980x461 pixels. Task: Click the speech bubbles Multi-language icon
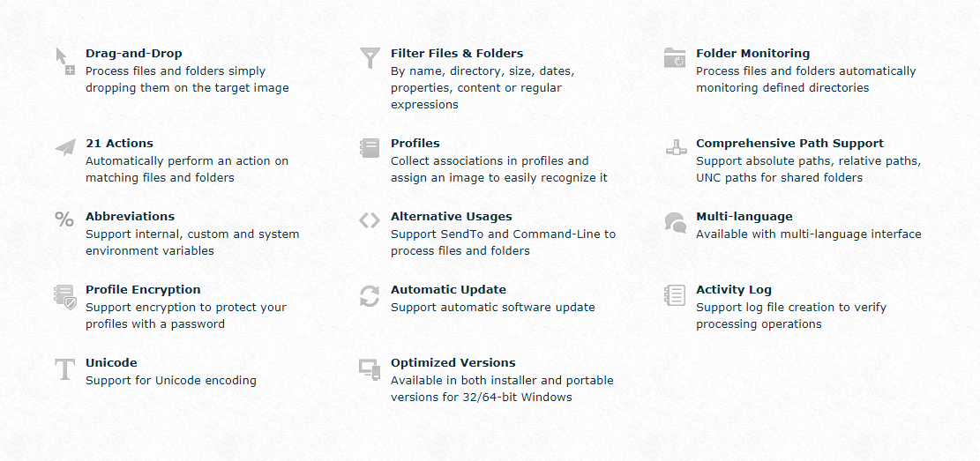point(675,222)
